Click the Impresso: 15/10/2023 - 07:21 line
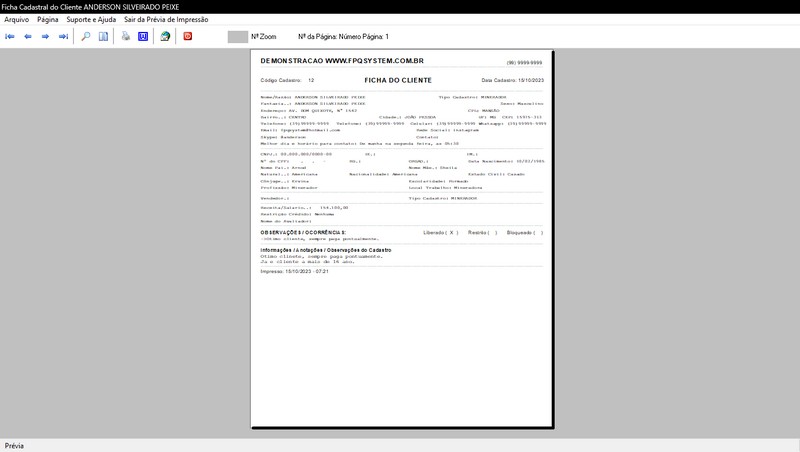Viewport: 800px width, 452px height. pyautogui.click(x=294, y=271)
